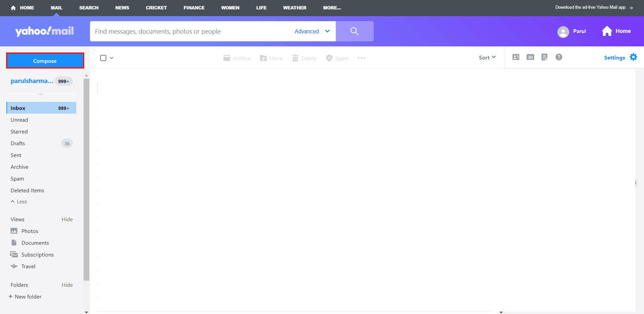
Task: Open the Settings gear icon
Action: point(633,57)
